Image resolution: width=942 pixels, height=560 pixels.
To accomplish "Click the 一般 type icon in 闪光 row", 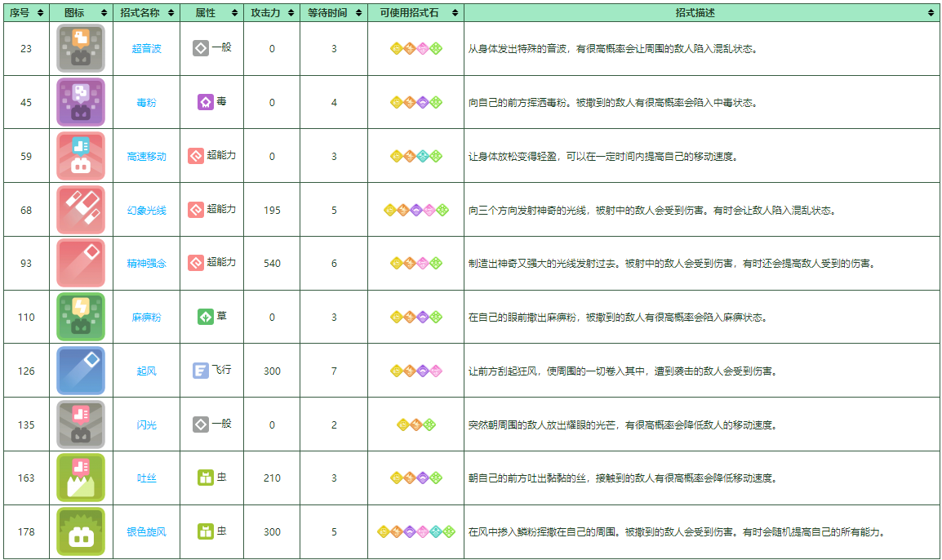I will [201, 424].
